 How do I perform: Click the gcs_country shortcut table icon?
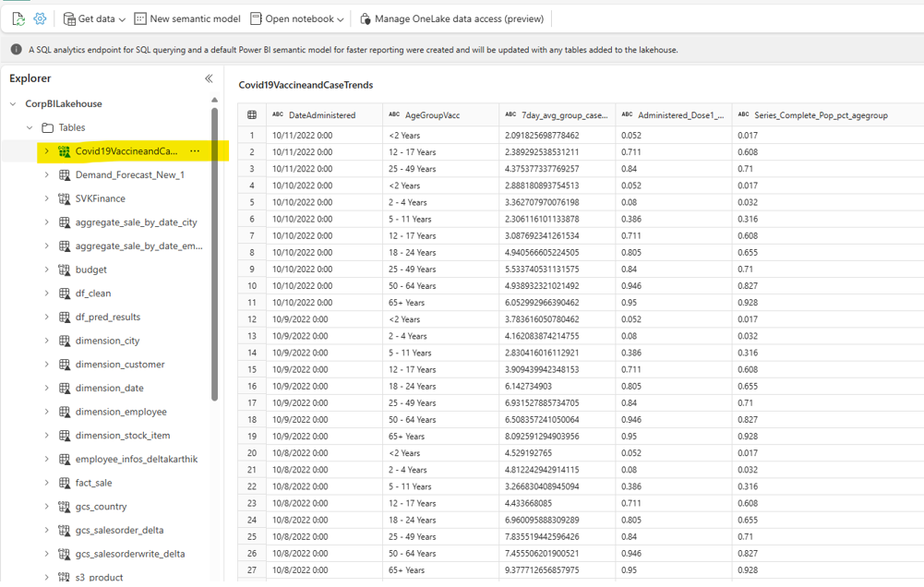[65, 507]
